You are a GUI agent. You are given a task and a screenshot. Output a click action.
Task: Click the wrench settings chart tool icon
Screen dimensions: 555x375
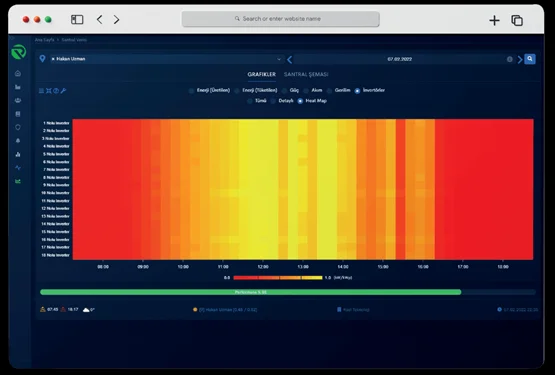point(63,91)
